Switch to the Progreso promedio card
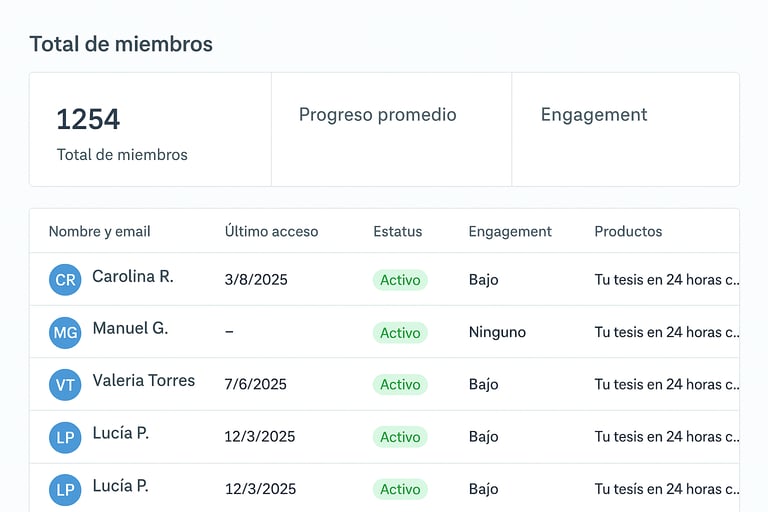768x512 pixels. click(x=391, y=130)
